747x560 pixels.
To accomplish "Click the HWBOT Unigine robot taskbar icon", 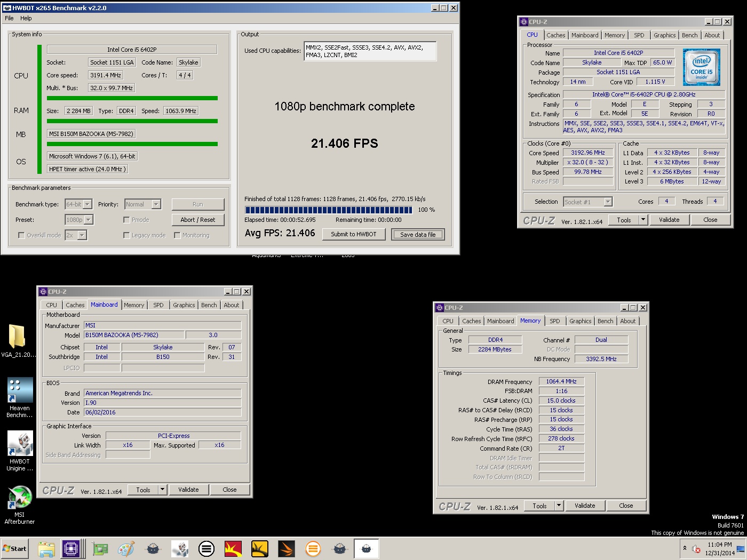I will coord(180,549).
